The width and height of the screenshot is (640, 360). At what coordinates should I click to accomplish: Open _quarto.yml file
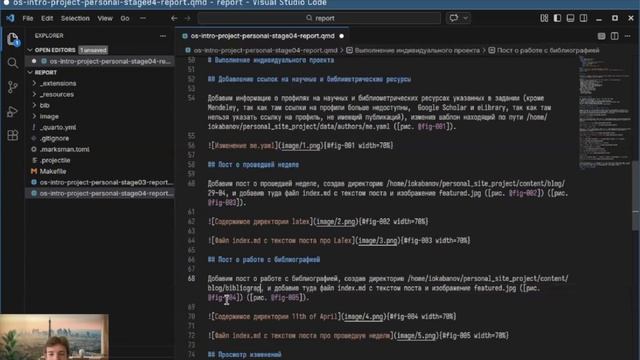pos(58,127)
